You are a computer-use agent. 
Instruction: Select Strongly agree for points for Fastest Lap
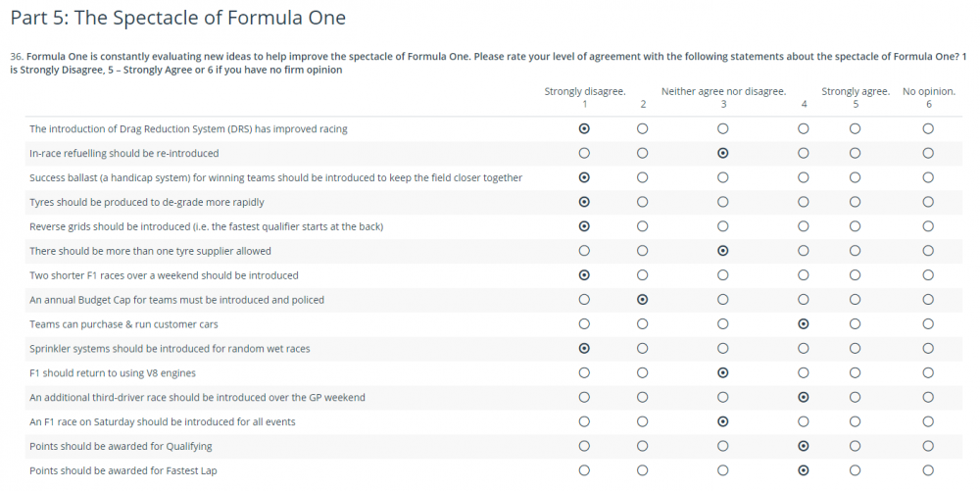click(x=856, y=470)
